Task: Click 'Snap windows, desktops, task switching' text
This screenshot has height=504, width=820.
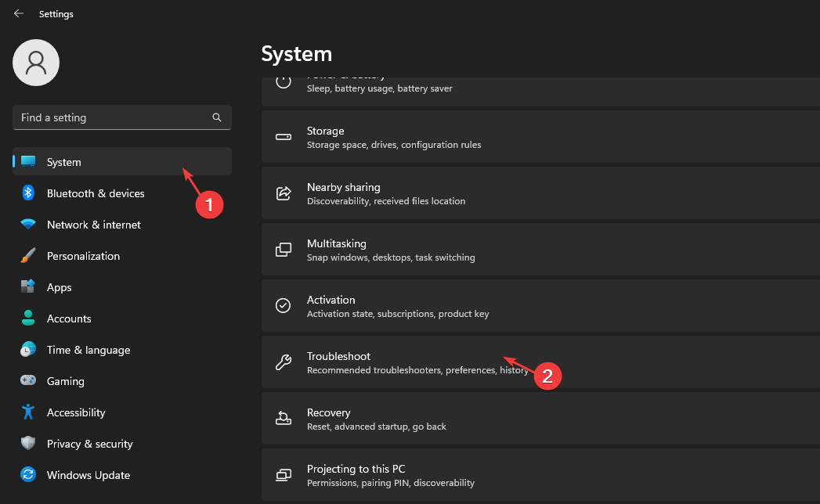Action: click(x=391, y=257)
